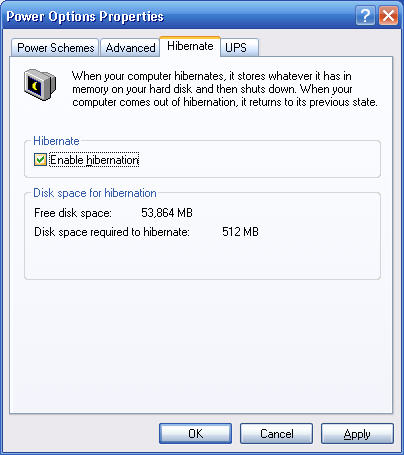The width and height of the screenshot is (404, 455).
Task: Click the hibernation description paragraph
Action: pyautogui.click(x=225, y=89)
